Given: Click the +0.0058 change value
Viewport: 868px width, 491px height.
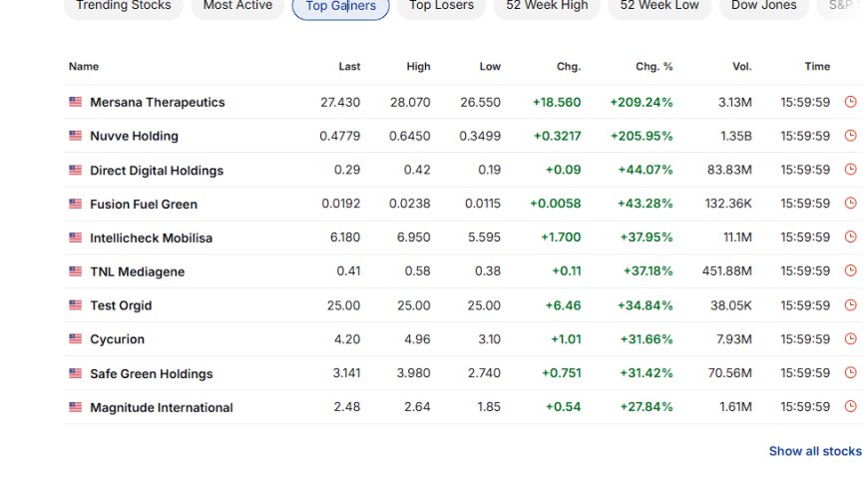Looking at the screenshot, I should click(x=556, y=204).
